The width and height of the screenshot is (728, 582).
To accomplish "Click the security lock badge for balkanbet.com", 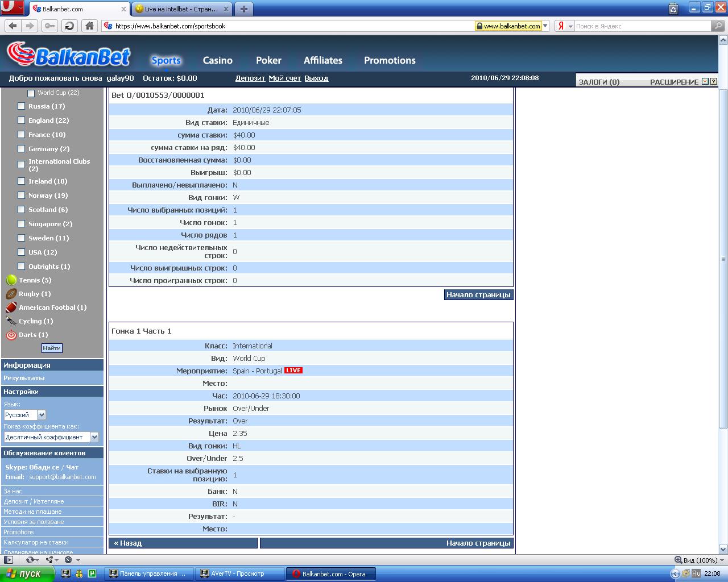I will (508, 26).
